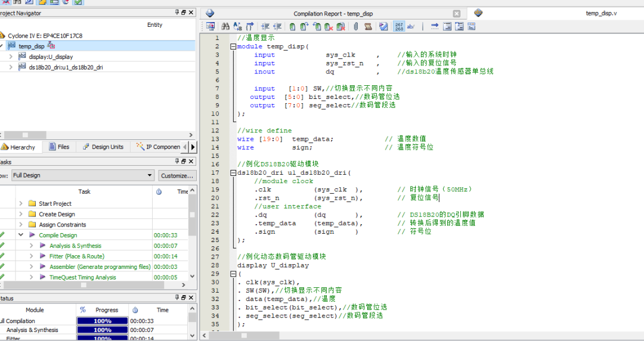The image size is (644, 341).
Task: Click the increase indent toolbar icon
Action: coord(265,26)
